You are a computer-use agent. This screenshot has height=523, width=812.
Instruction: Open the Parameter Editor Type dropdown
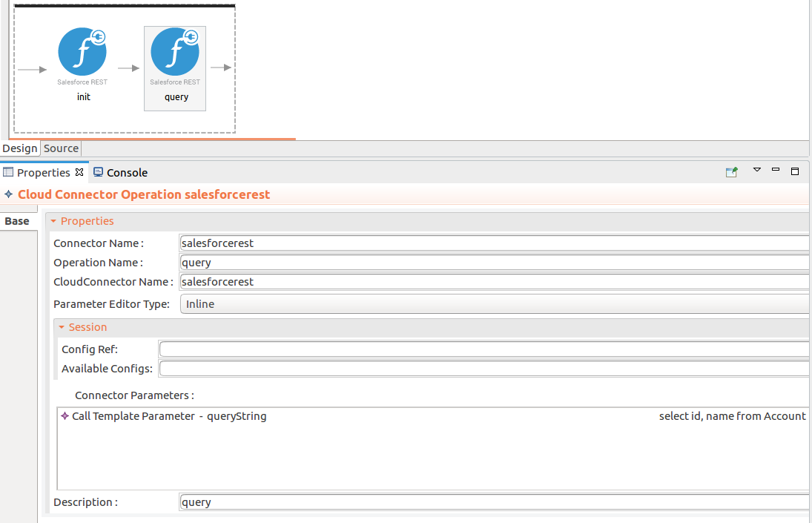[495, 304]
